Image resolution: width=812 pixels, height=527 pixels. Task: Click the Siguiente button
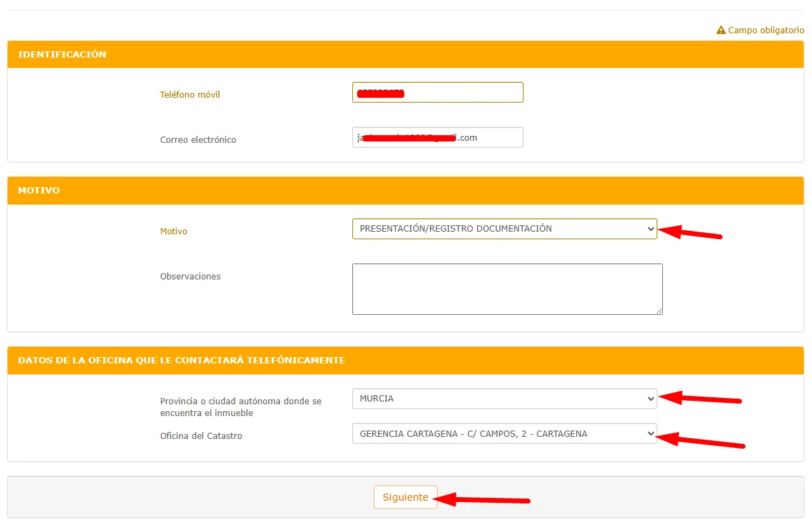406,497
